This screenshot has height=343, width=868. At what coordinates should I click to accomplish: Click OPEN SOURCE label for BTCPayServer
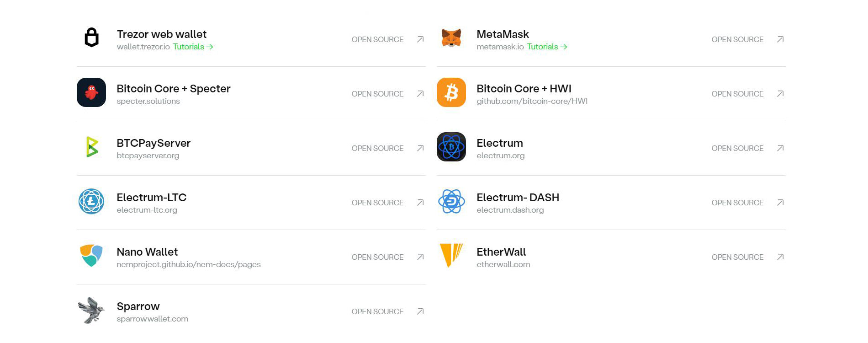377,148
